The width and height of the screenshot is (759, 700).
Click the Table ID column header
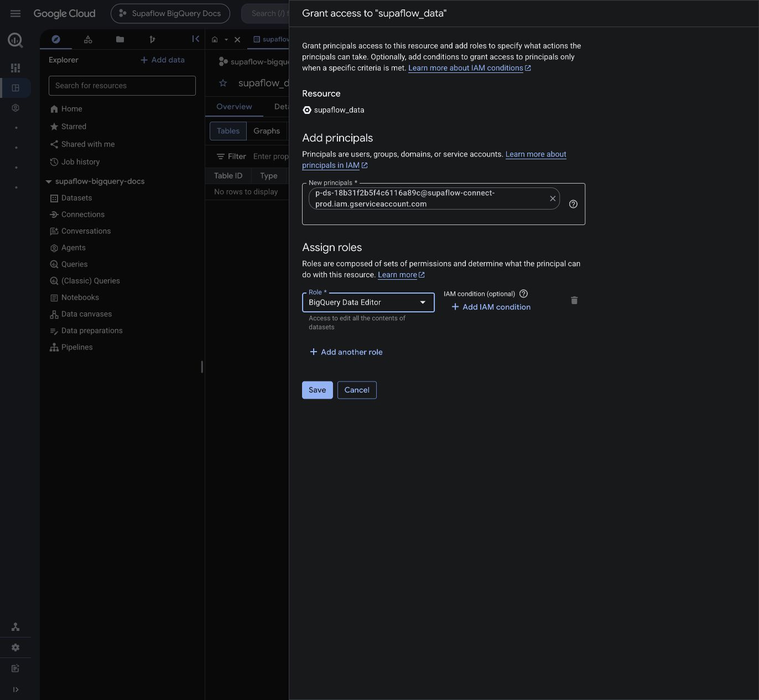(228, 176)
